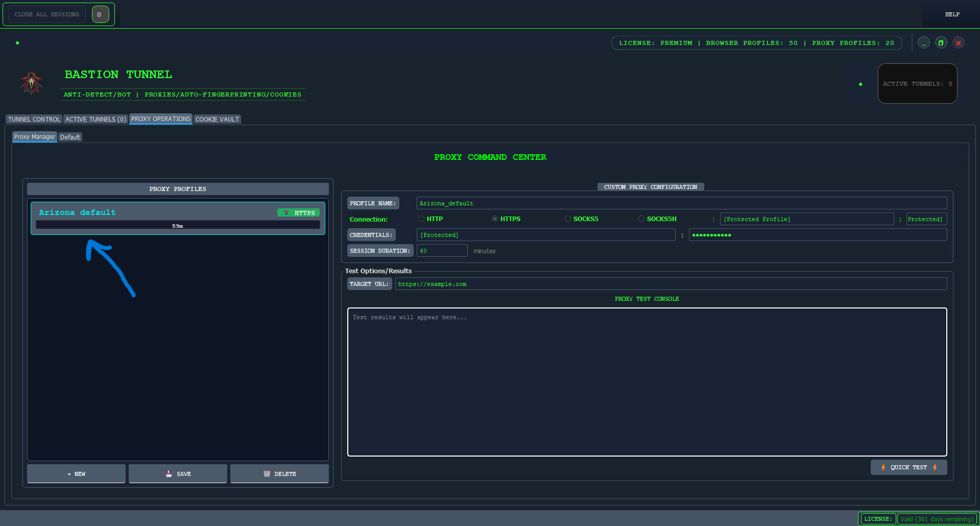This screenshot has height=526, width=980.
Task: Delete the selected proxy profile
Action: (x=279, y=473)
